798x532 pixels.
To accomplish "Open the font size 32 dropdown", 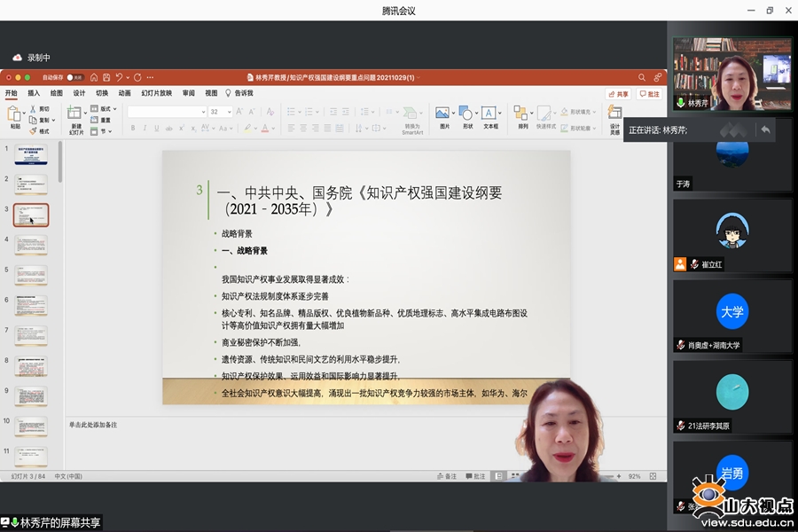I will click(x=221, y=112).
